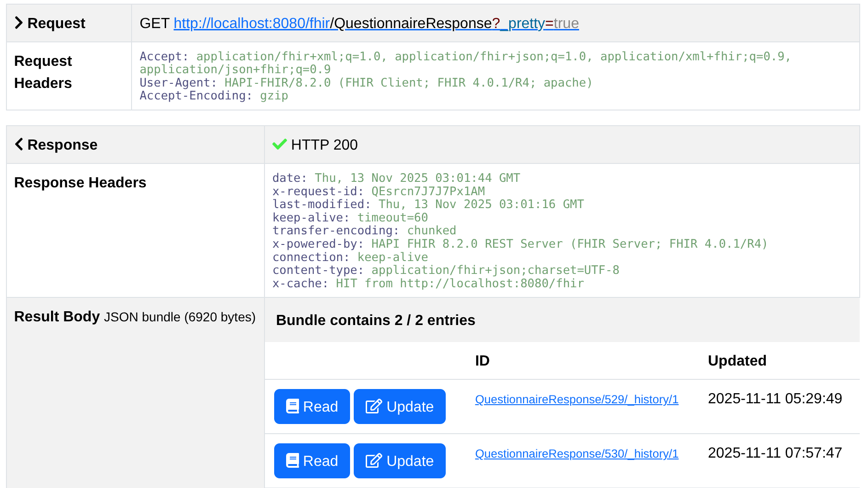Click QuestionnaireResponse in the request URL
Viewport: 868px width, 488px height.
click(413, 23)
